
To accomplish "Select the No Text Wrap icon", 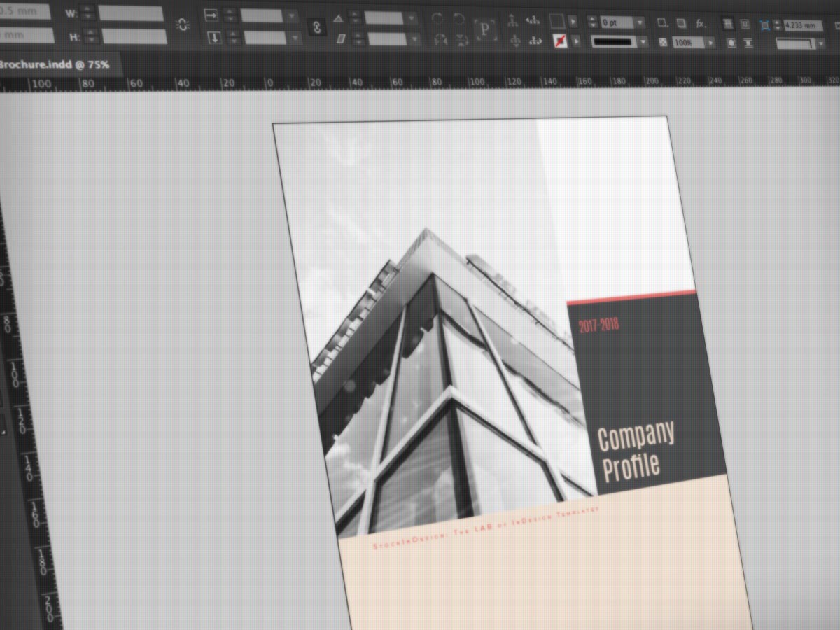I will (x=729, y=24).
